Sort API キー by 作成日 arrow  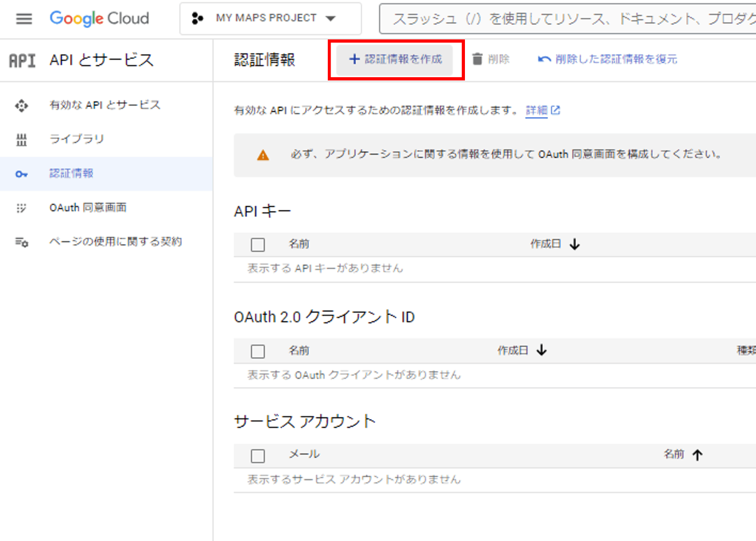[575, 244]
